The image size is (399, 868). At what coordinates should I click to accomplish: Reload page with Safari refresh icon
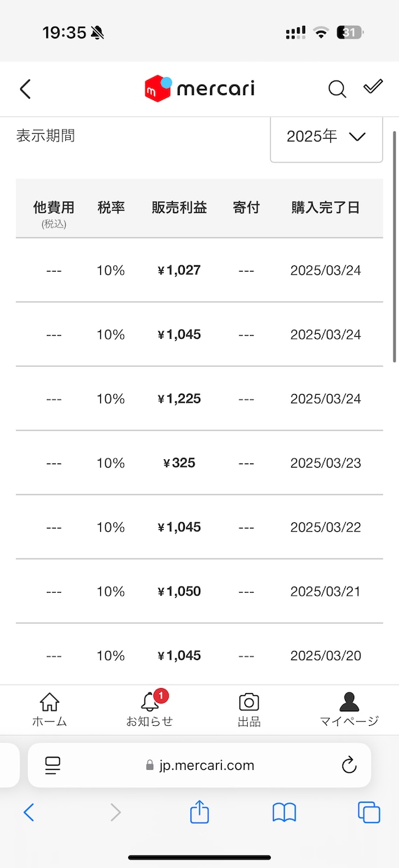349,765
